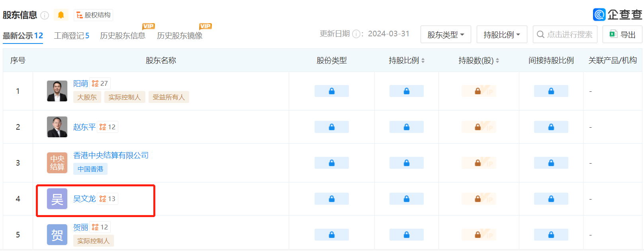Click the relation graph icon beside 赵东平
Screen dimensions: 644x251
pyautogui.click(x=103, y=127)
